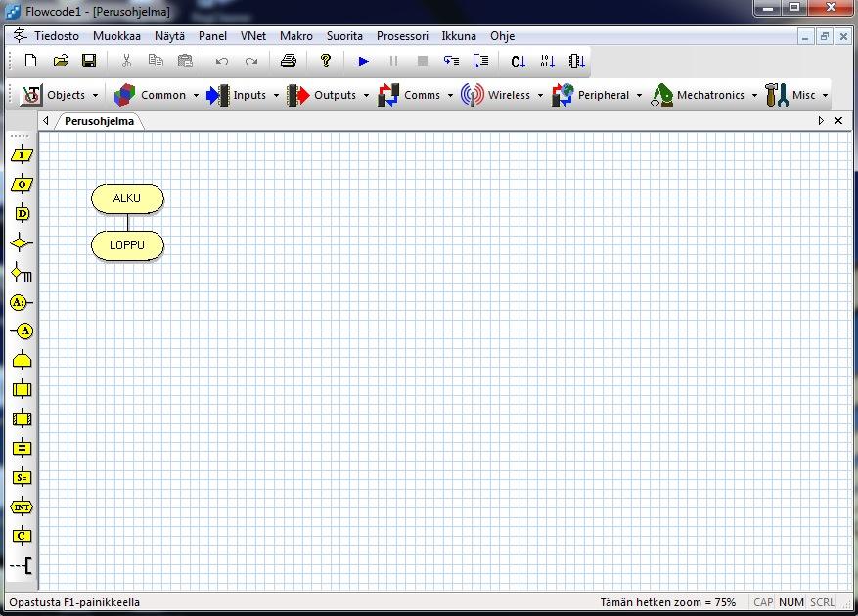Expand the Outputs component dropdown

(x=366, y=95)
